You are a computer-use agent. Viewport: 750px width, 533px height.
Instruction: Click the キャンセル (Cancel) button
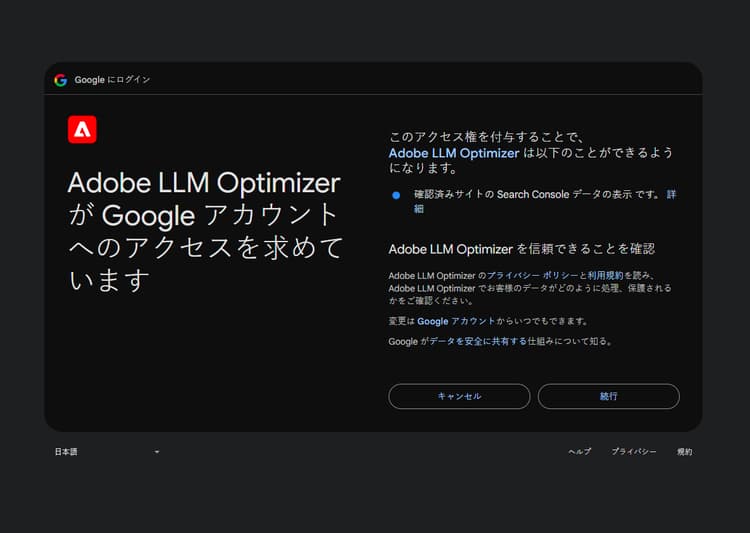pos(459,396)
